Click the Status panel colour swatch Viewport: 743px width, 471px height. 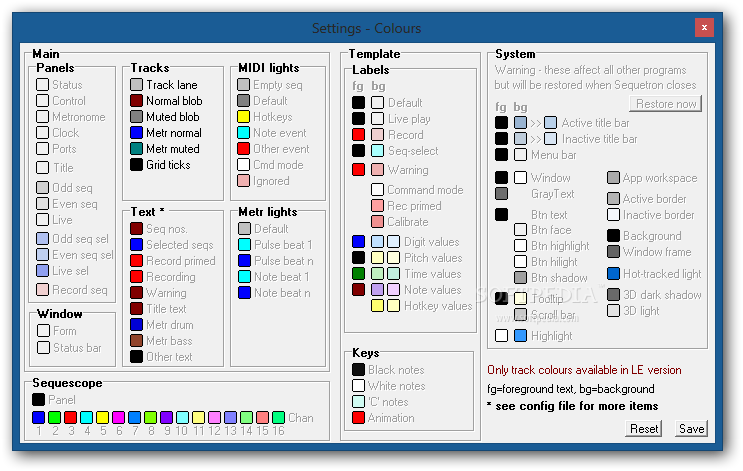pos(43,85)
